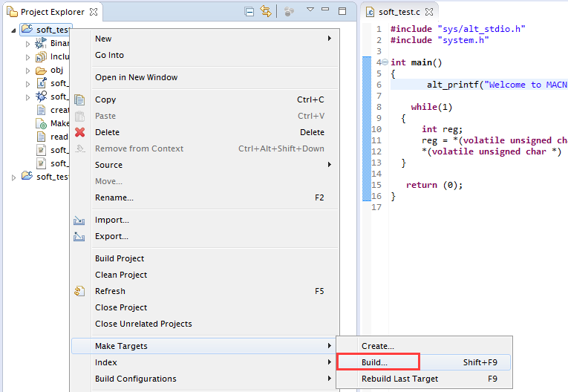568x392 pixels.
Task: Open the Project Explorer view menu arrow
Action: click(310, 10)
